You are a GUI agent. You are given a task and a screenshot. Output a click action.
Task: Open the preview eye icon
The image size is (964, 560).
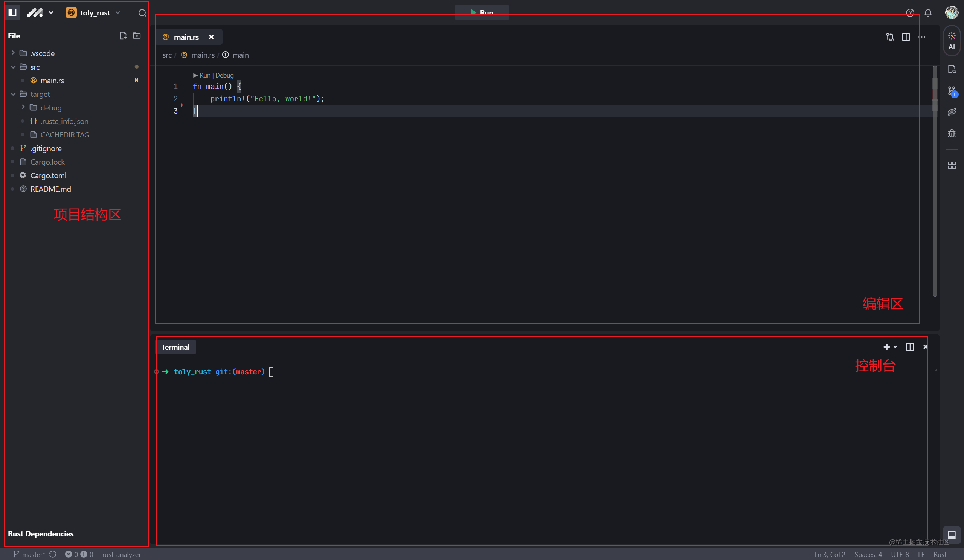point(952,112)
